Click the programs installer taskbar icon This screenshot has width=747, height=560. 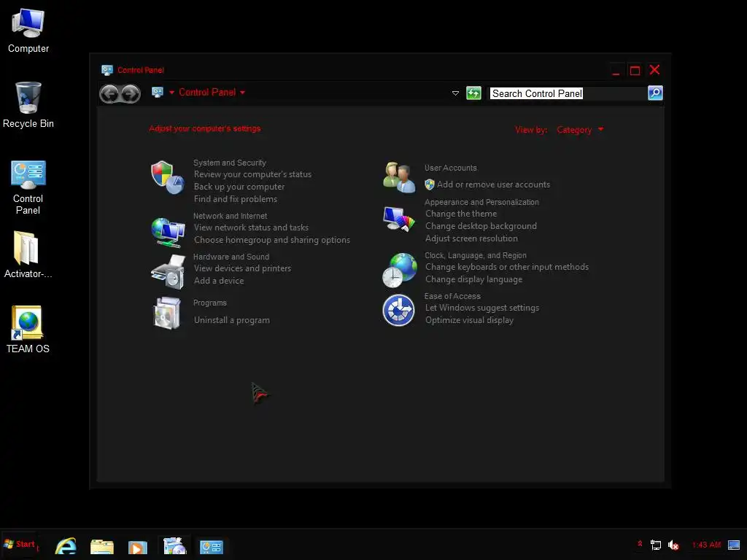174,545
